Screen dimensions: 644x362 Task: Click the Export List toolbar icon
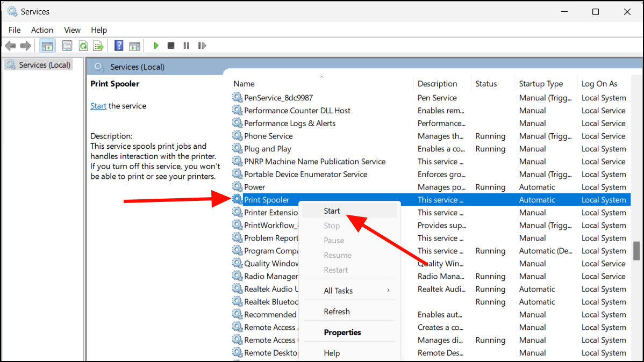98,45
